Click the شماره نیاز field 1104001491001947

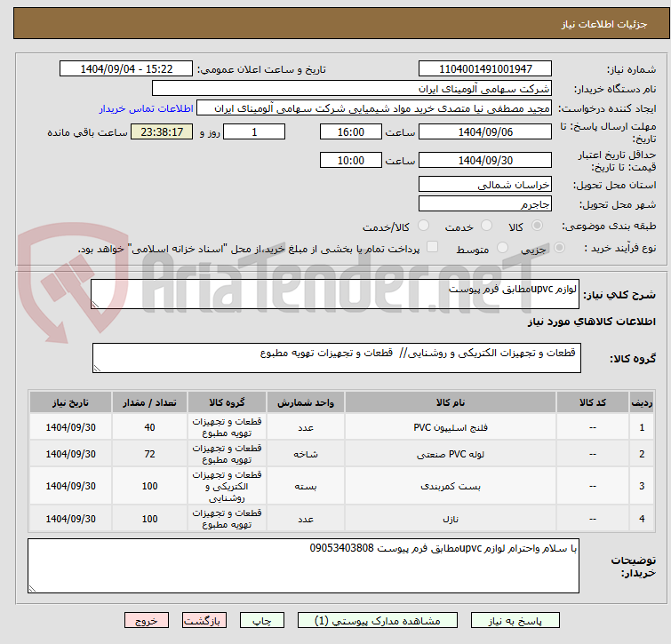pyautogui.click(x=485, y=69)
